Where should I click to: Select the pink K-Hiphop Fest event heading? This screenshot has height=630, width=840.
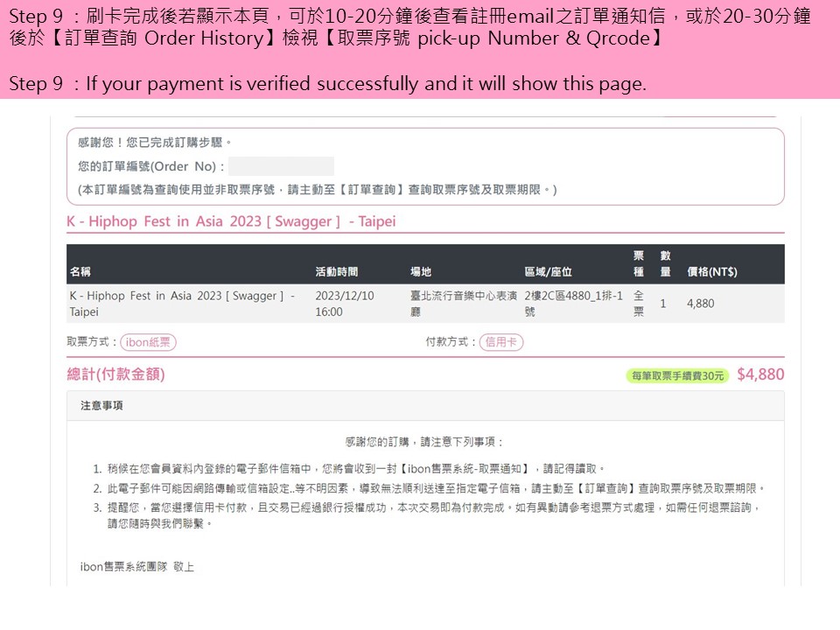231,221
